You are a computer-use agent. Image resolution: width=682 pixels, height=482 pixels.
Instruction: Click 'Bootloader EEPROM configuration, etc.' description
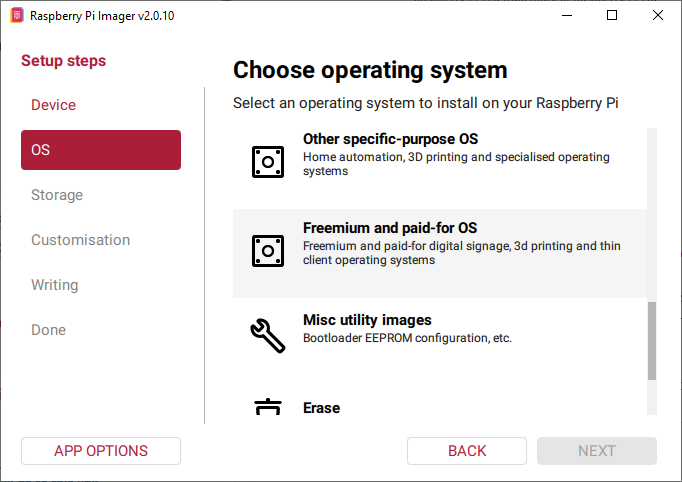407,338
